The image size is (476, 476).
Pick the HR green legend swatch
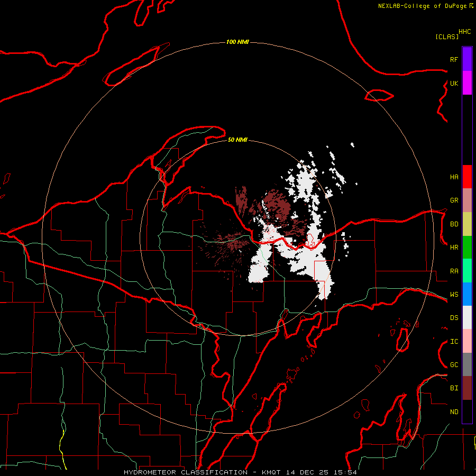[467, 248]
